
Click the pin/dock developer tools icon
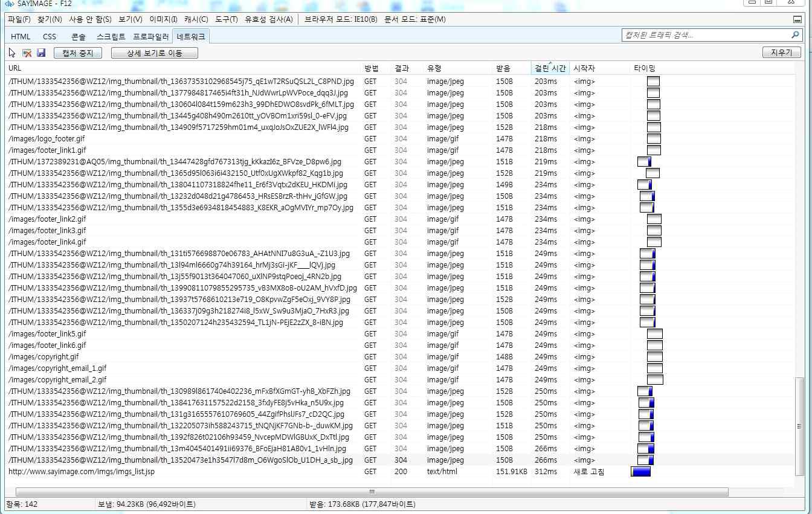point(797,19)
